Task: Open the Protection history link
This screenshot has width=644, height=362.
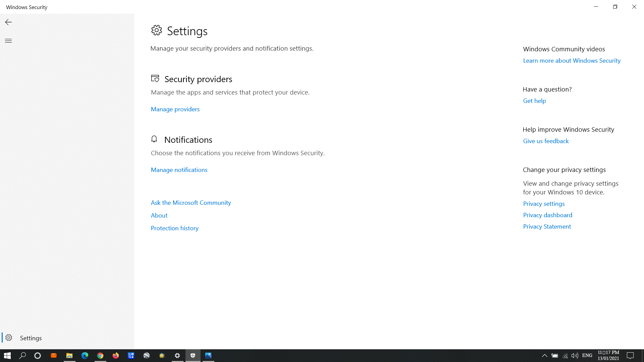Action: pyautogui.click(x=174, y=228)
